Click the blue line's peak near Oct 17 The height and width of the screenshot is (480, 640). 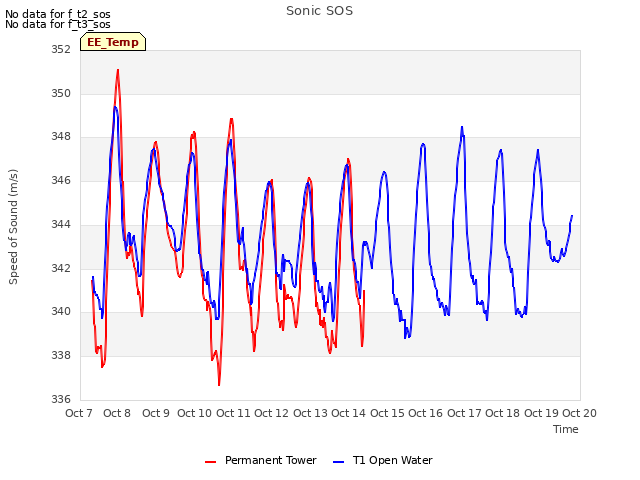[x=462, y=127]
